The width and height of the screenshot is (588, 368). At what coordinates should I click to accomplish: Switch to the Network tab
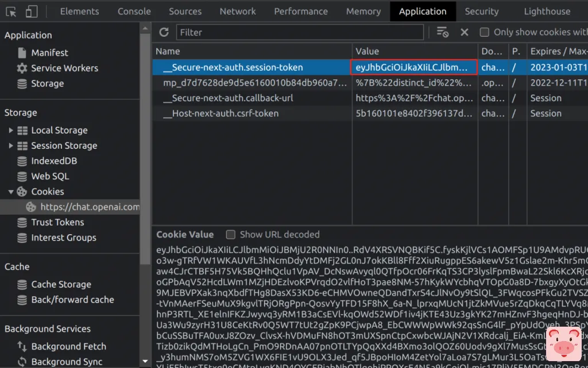point(238,11)
